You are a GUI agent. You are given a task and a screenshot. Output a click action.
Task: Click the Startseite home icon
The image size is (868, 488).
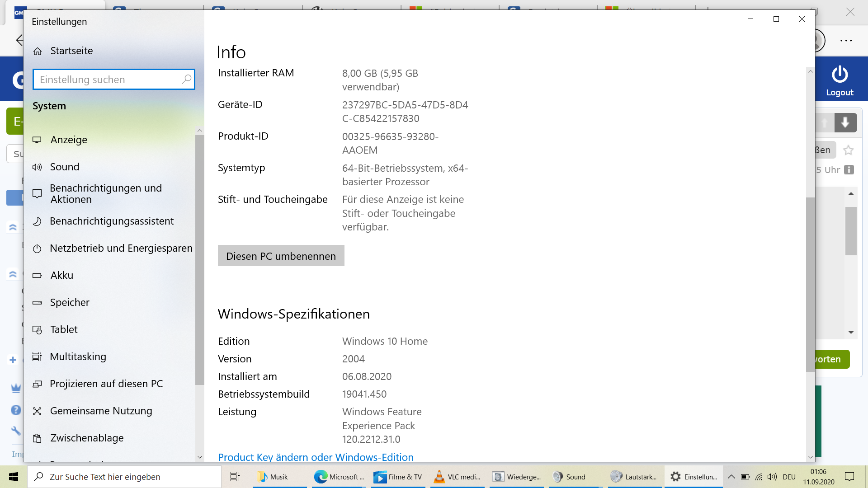(x=38, y=51)
